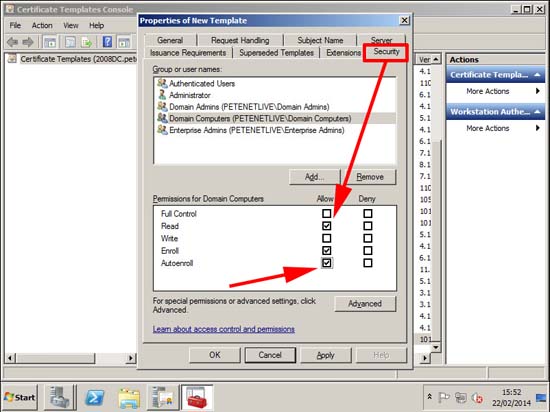The height and width of the screenshot is (412, 550).
Task: Click the Show/Hide action pane toolbar icon
Action: tap(123, 42)
